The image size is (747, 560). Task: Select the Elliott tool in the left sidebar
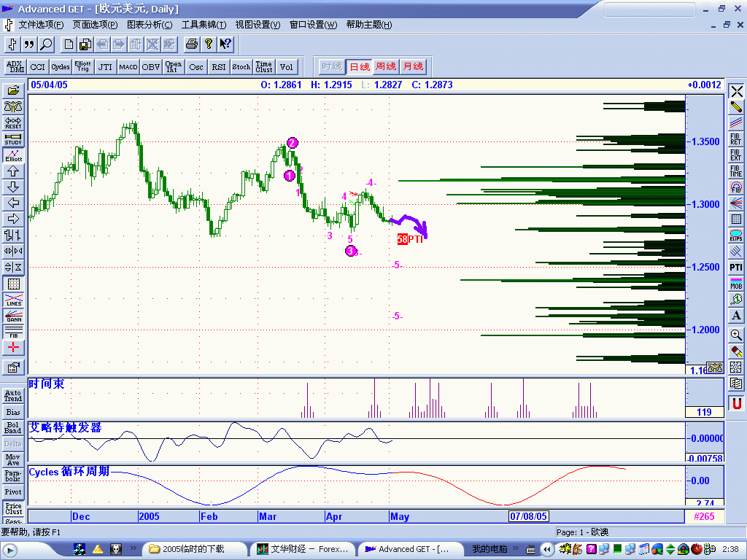coord(12,155)
